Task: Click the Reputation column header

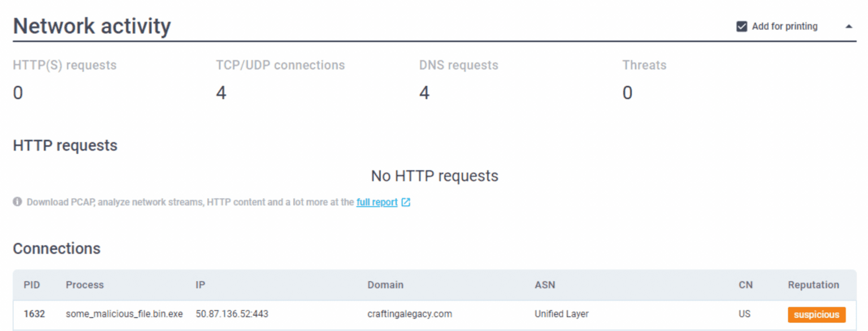Action: pyautogui.click(x=813, y=285)
